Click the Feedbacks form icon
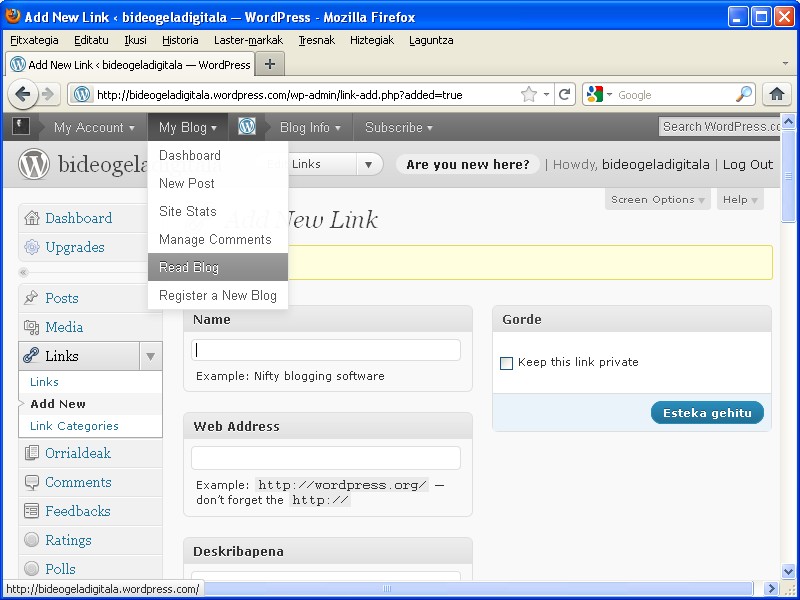 pos(32,511)
